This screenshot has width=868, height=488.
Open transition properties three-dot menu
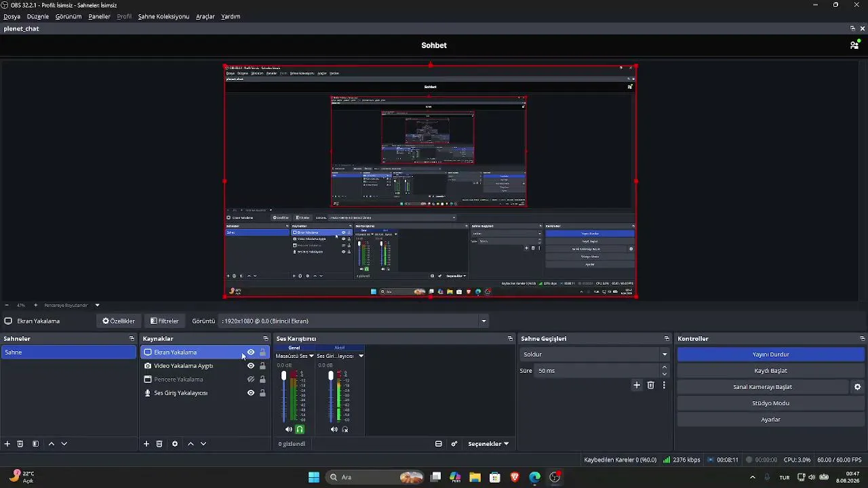664,385
